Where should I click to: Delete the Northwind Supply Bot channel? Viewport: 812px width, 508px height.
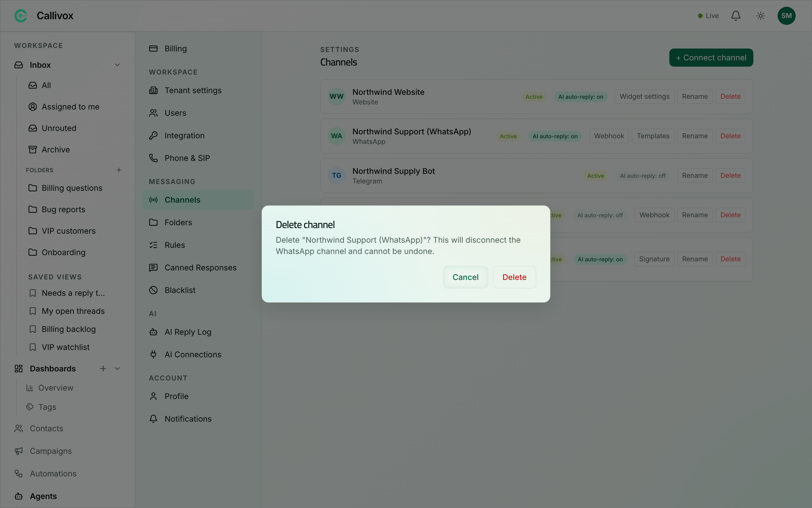[x=731, y=175]
